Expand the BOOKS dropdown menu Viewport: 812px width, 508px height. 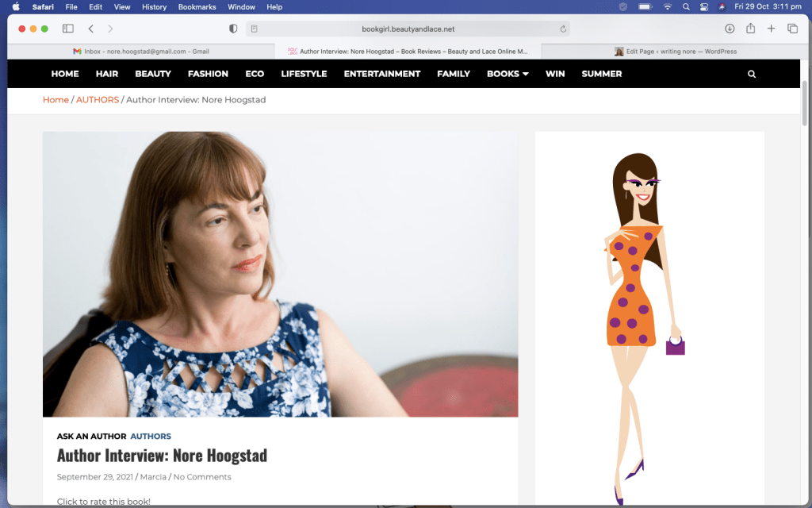(507, 74)
